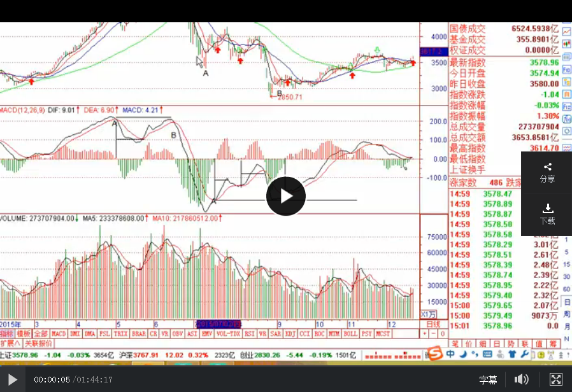Select the 全部 indicator tab
The height and width of the screenshot is (392, 572).
tap(41, 333)
